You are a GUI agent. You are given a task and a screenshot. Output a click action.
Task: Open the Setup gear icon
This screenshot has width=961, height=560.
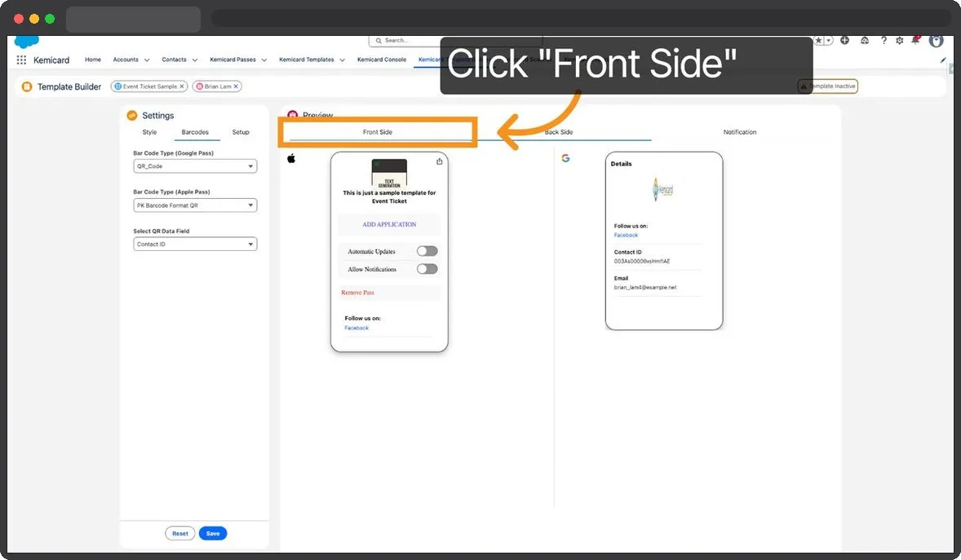tap(899, 41)
